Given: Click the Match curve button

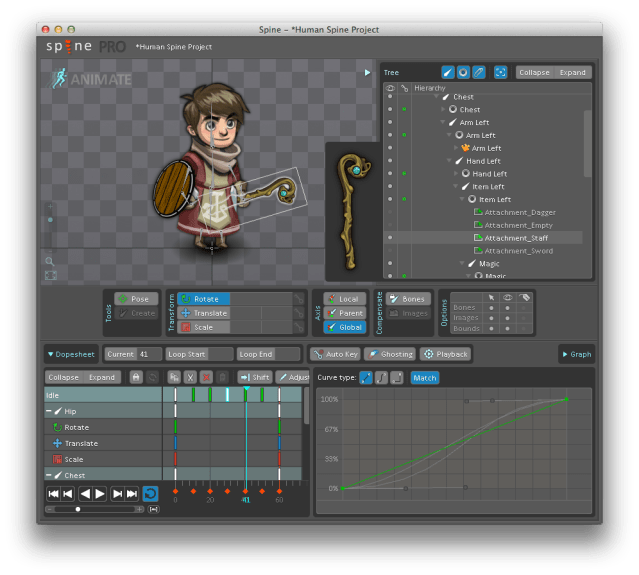Looking at the screenshot, I should point(425,377).
